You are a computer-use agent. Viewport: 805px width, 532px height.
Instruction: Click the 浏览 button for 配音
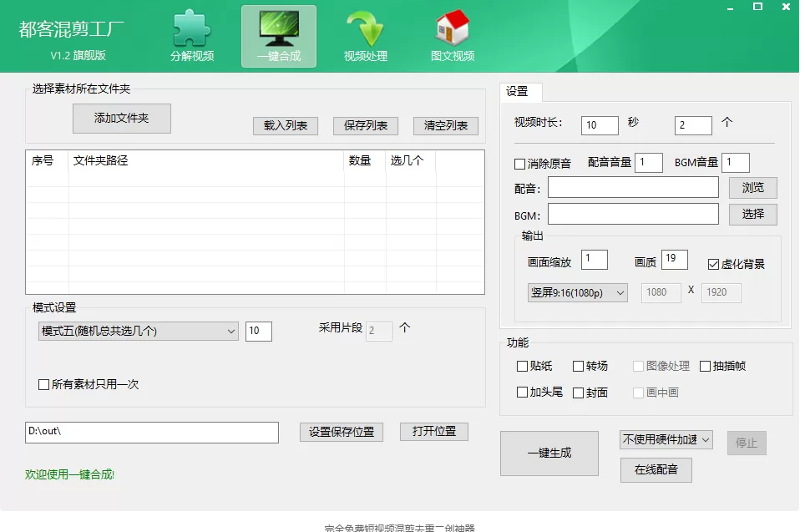click(x=752, y=187)
